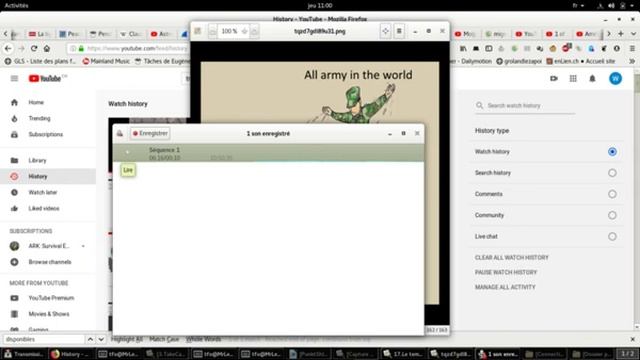This screenshot has width=640, height=360.
Task: Find next match arrow in find bar
Action: pos(101,339)
